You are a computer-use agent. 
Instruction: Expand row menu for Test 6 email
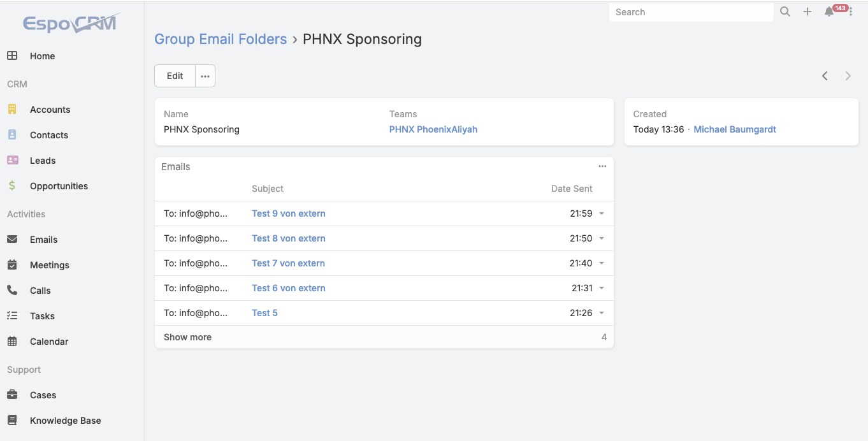point(602,288)
